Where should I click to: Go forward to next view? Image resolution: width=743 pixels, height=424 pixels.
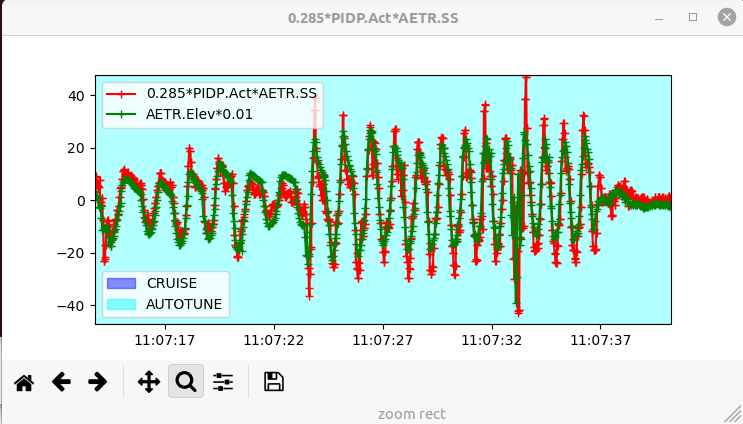[97, 381]
